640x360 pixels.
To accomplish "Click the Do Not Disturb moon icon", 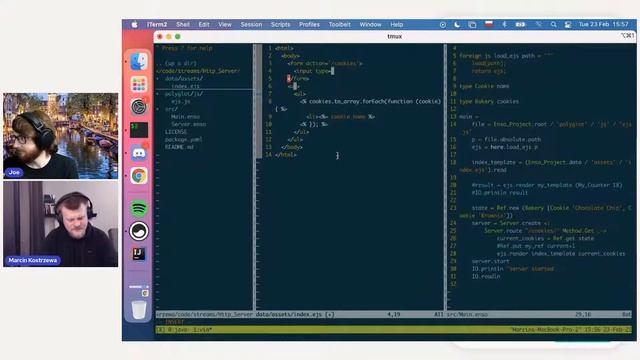I will pos(457,24).
